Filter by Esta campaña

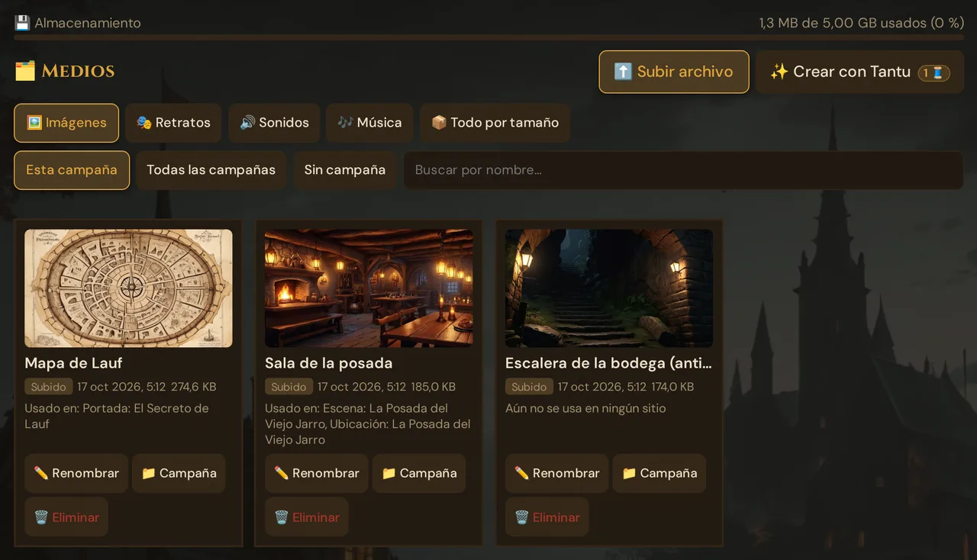point(72,170)
